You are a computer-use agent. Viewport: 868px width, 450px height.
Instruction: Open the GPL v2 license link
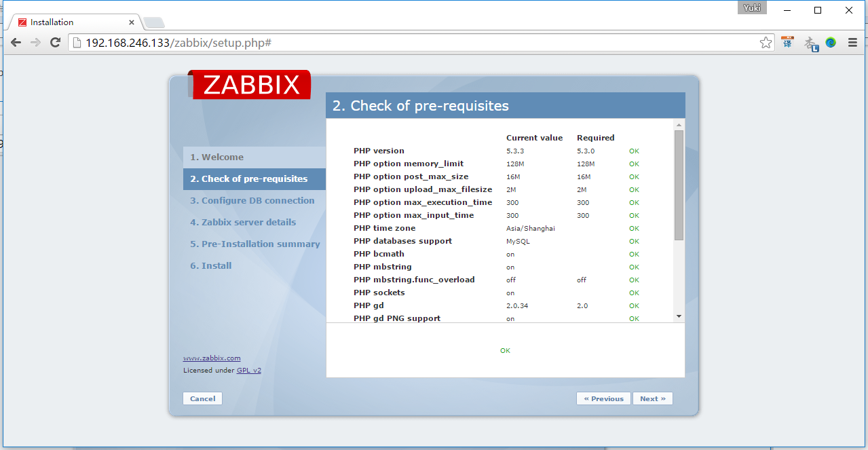pyautogui.click(x=249, y=370)
